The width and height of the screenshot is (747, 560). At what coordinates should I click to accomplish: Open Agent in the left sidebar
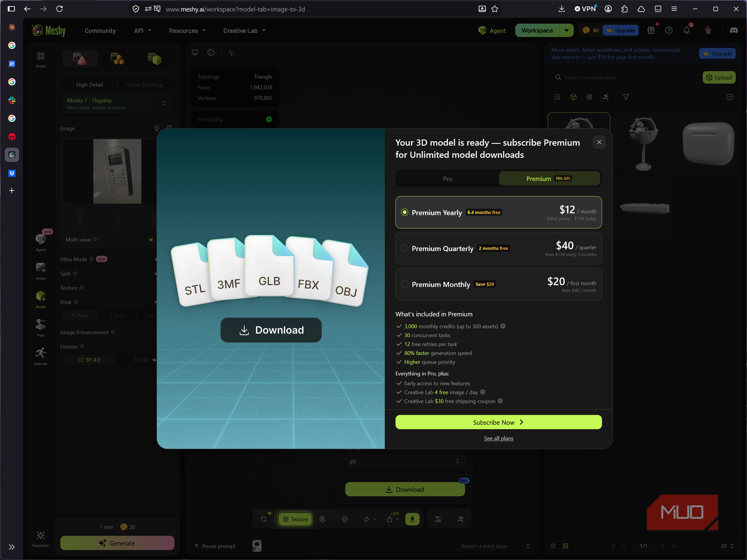click(41, 242)
